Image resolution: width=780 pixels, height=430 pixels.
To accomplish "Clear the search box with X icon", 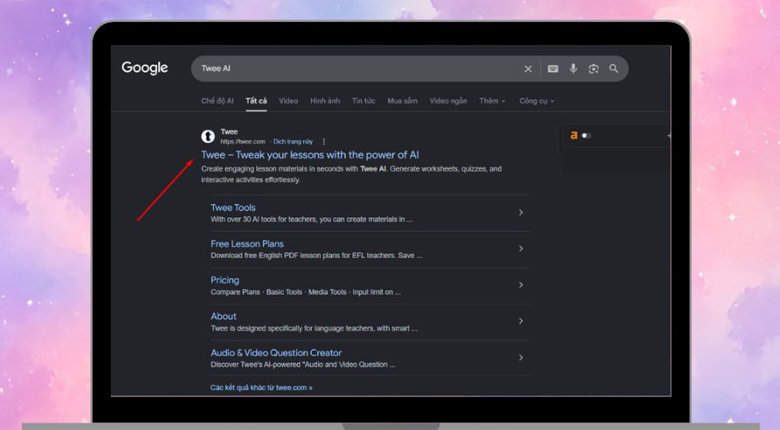I will (x=528, y=69).
